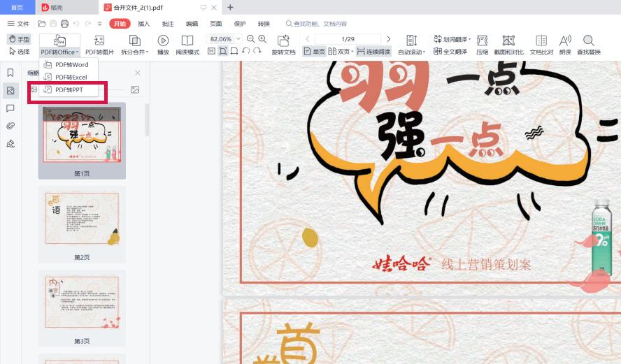Close the thumbnail panel with X
Viewport: 621px width, 364px height.
tap(138, 73)
